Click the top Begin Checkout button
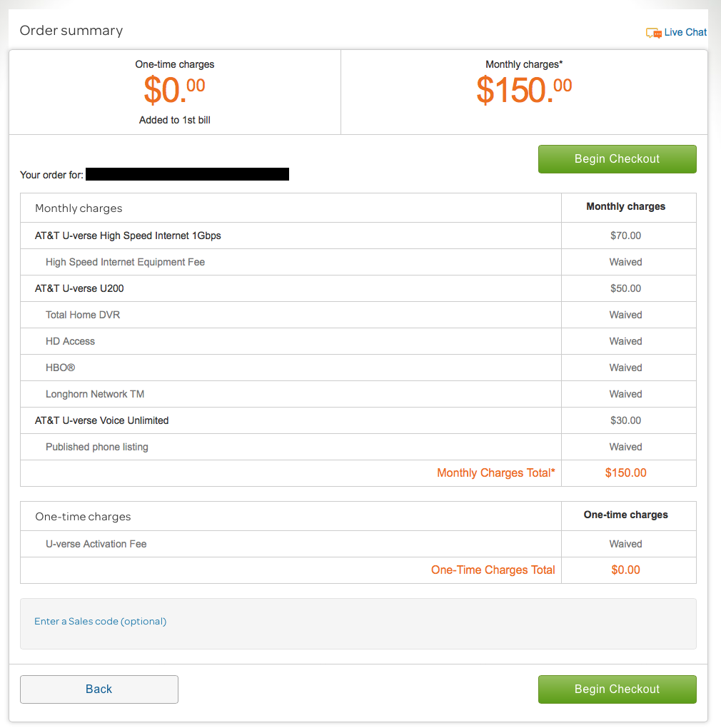This screenshot has width=721, height=728. click(x=617, y=158)
